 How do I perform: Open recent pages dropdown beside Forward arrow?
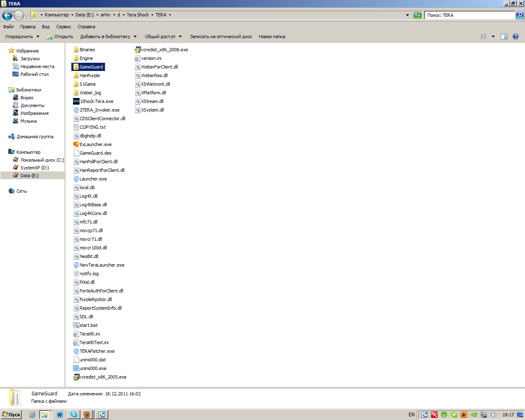(x=27, y=16)
